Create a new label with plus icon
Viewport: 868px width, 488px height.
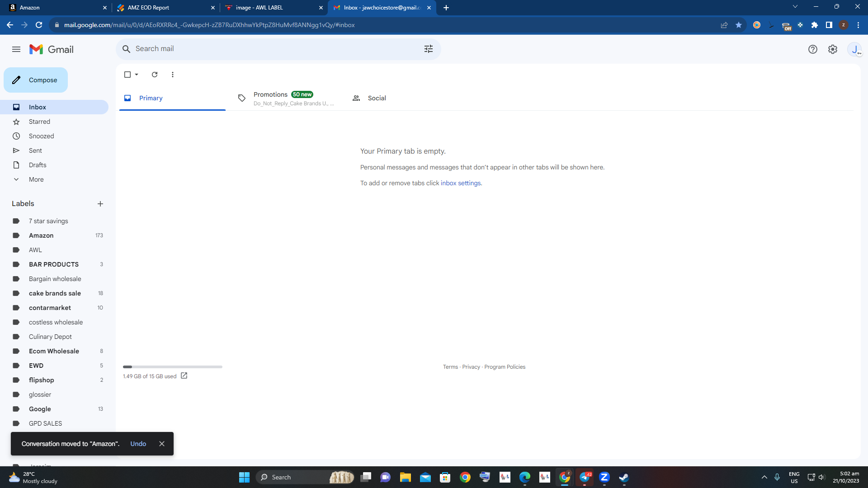pyautogui.click(x=100, y=204)
